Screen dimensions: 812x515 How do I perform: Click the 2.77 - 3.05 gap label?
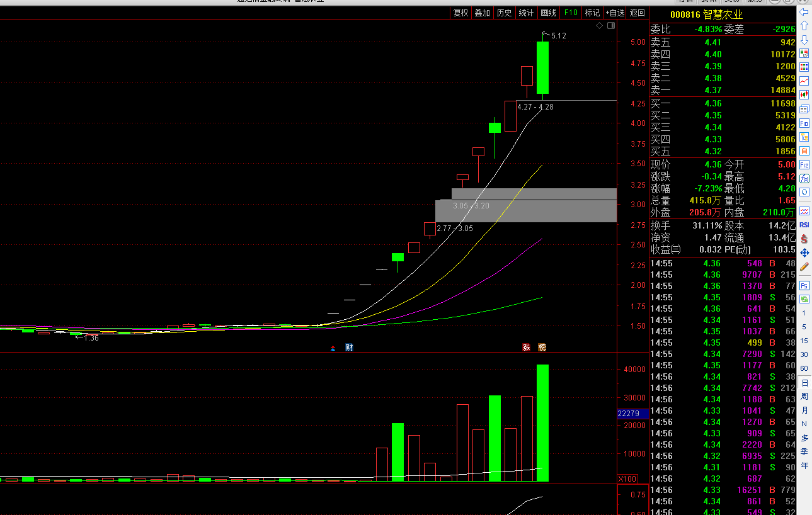tap(454, 229)
